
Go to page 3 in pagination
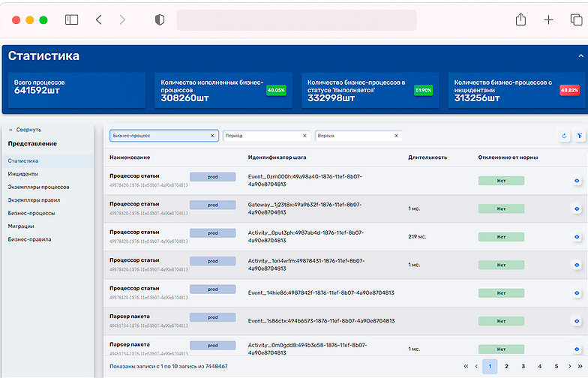pyautogui.click(x=523, y=366)
